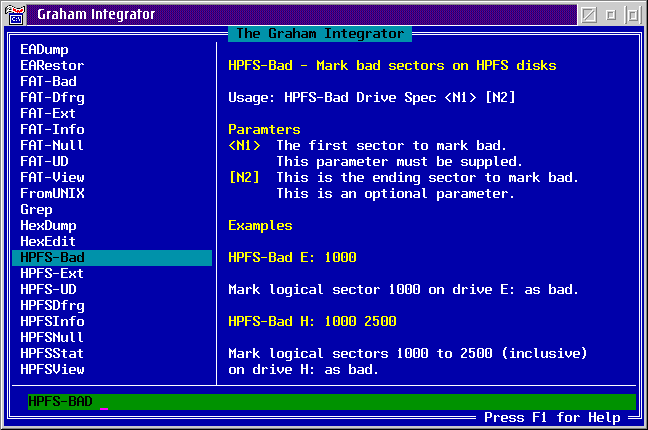
Task: Click the Press F1 for Help text
Action: pos(558,416)
